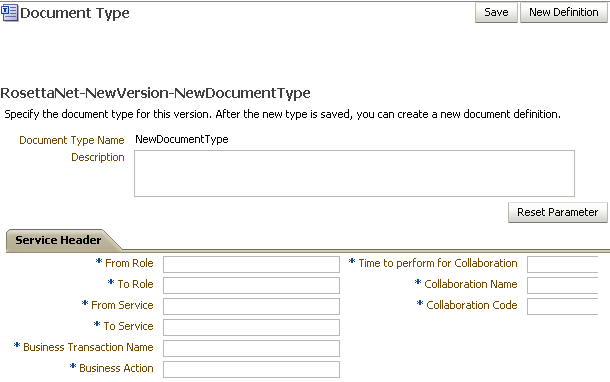
Task: Click Time to perform for Collaboration field
Action: pyautogui.click(x=563, y=265)
